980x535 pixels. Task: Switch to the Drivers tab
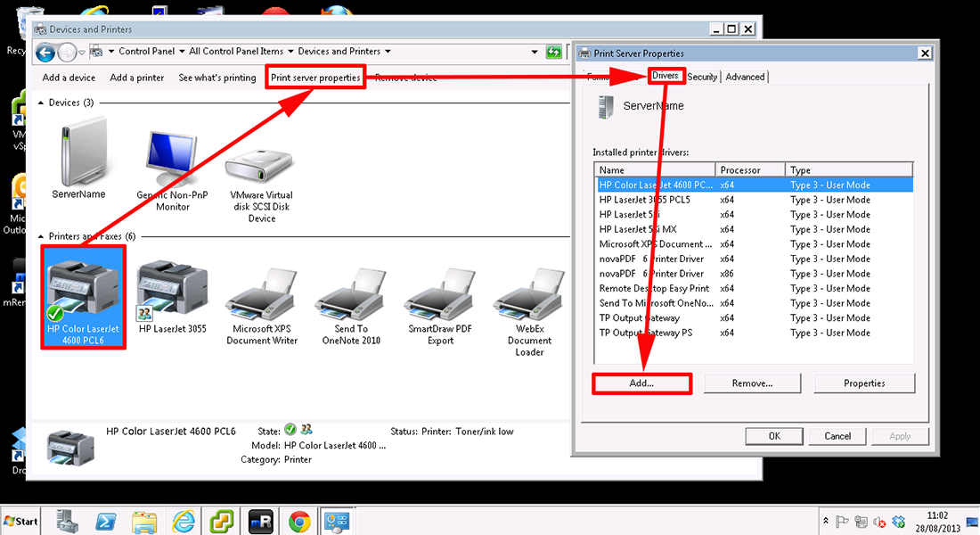pyautogui.click(x=665, y=76)
